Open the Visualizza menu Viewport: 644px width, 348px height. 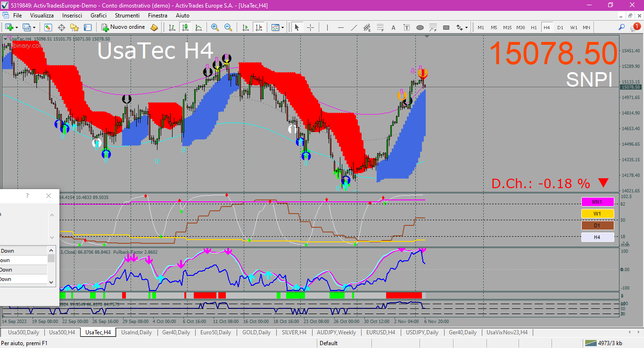click(42, 16)
